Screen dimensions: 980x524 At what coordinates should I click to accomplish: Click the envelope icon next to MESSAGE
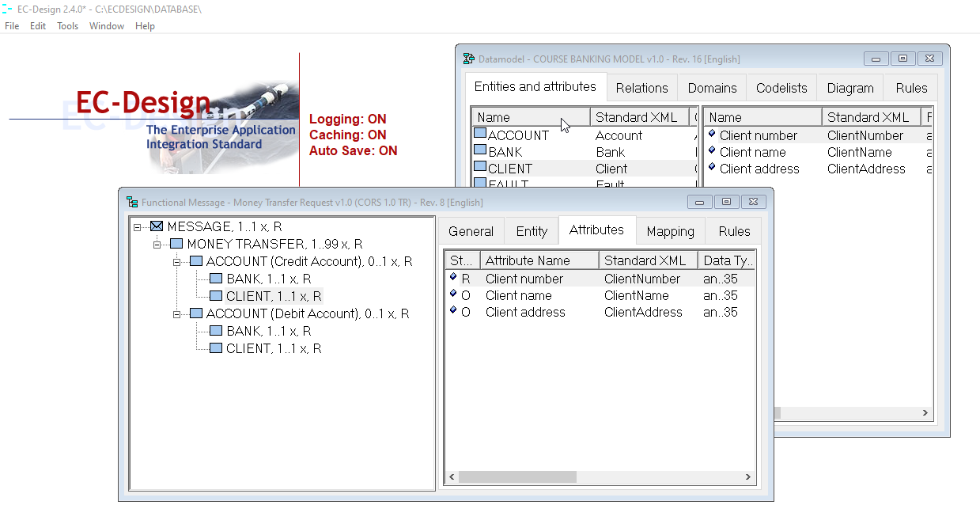point(157,227)
